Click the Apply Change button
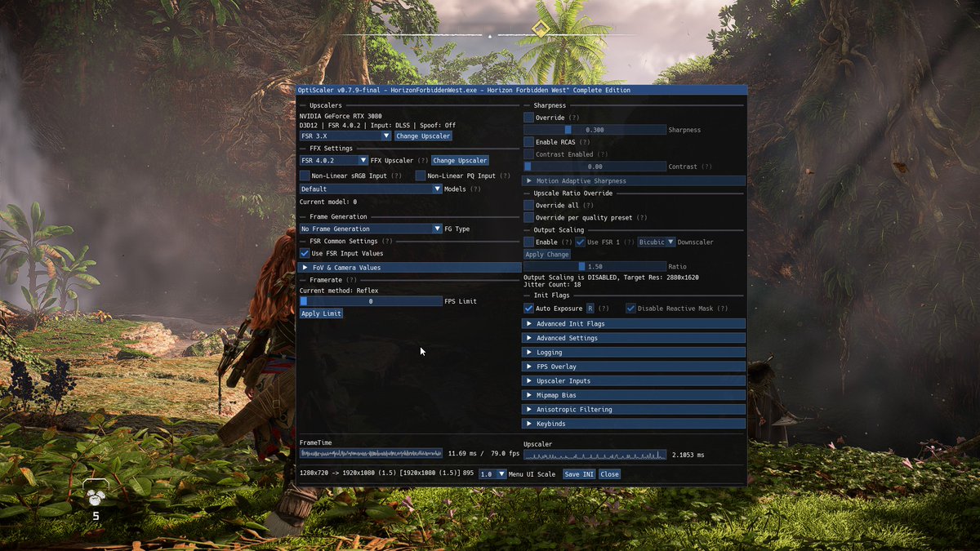The height and width of the screenshot is (551, 980). pyautogui.click(x=547, y=254)
